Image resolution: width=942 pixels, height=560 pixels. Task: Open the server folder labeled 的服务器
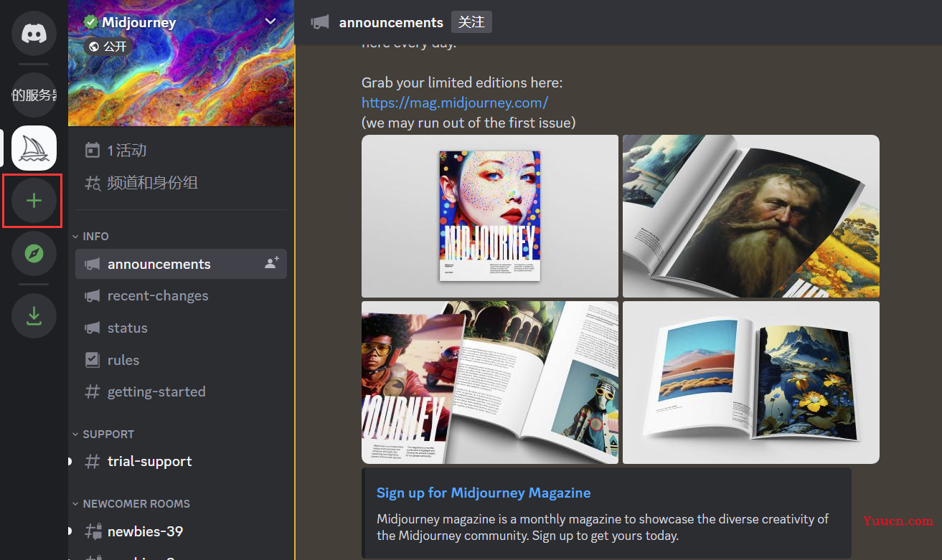(34, 95)
